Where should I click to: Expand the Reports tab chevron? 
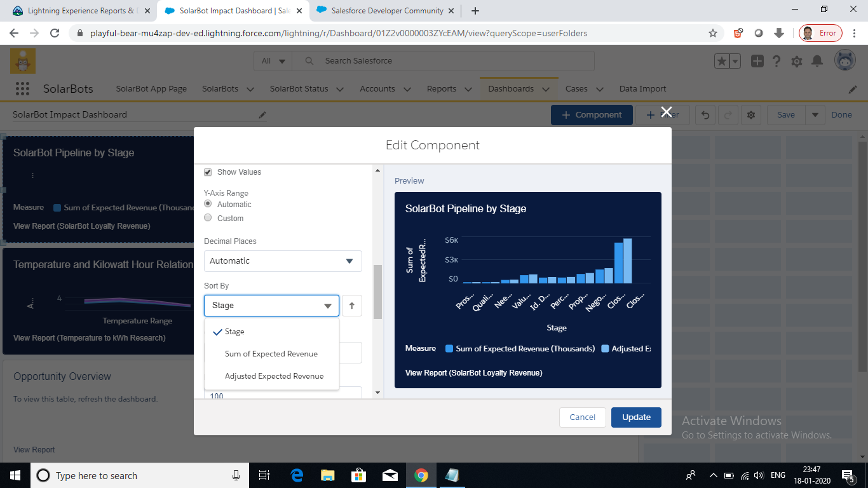468,89
